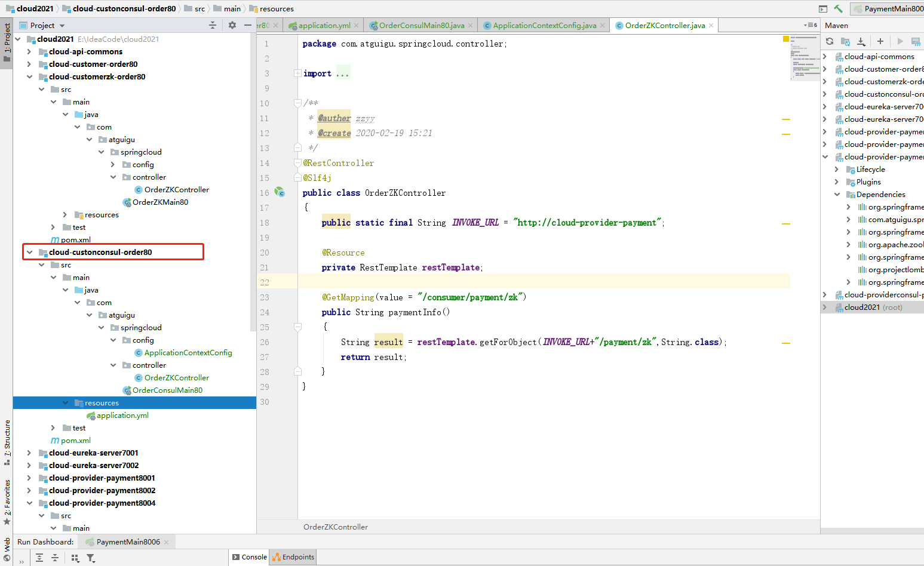Viewport: 924px width, 566px height.
Task: Open Project panel settings gear
Action: point(232,25)
